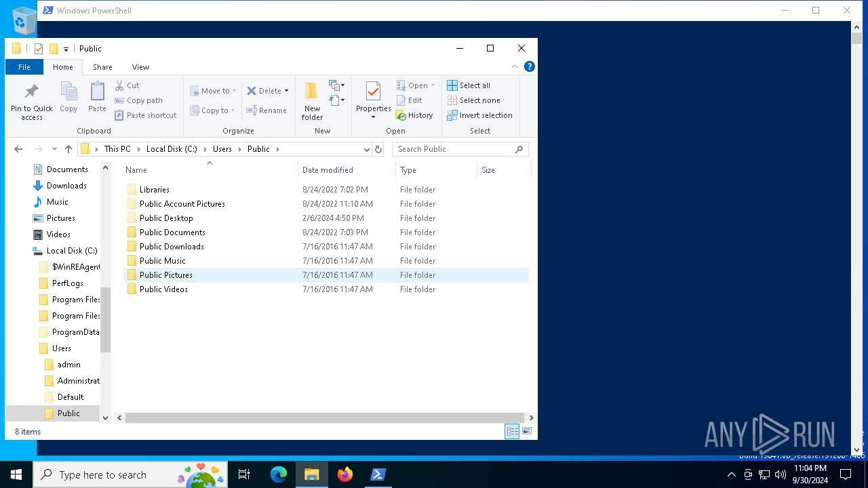Click the Windows Start button
The height and width of the screenshot is (488, 868).
[x=16, y=474]
